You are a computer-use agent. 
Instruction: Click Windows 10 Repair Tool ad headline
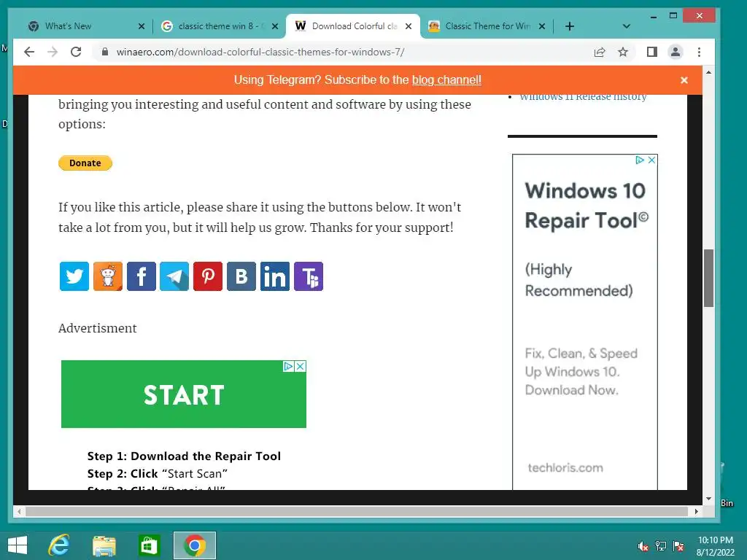pos(586,205)
